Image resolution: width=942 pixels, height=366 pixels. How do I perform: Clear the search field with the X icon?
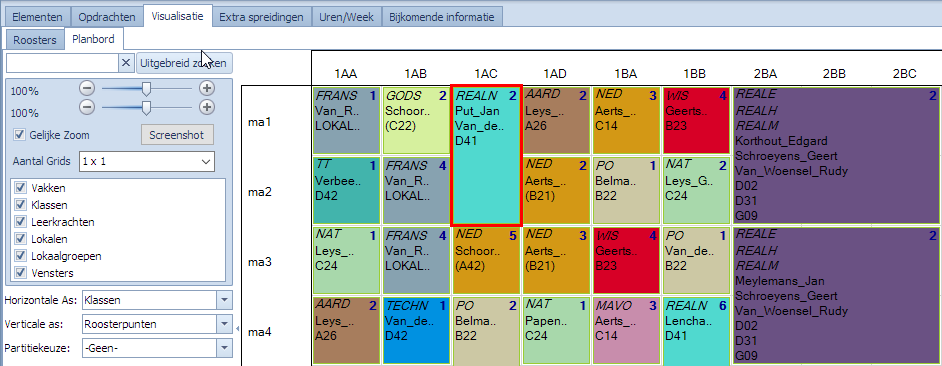[126, 63]
